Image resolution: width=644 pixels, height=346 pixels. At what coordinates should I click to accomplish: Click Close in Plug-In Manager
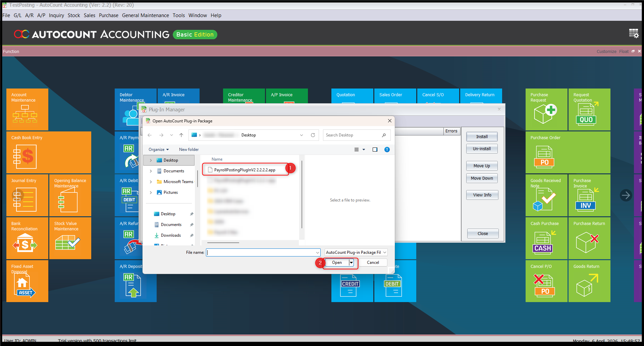[x=483, y=234]
